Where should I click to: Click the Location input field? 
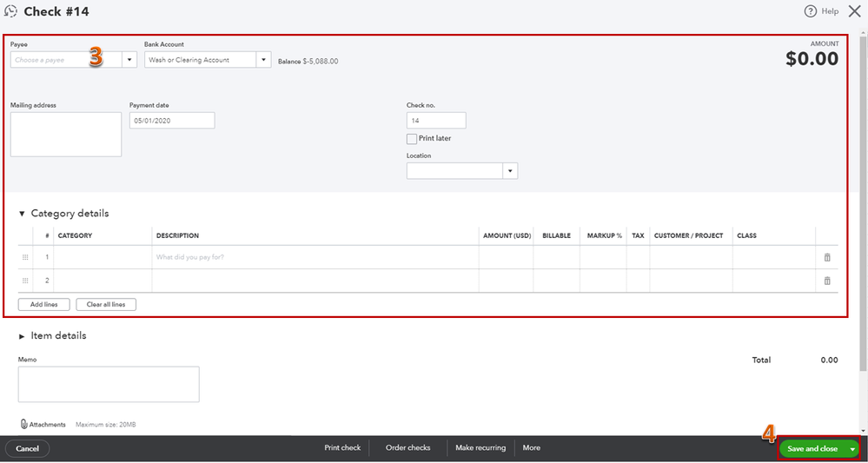click(455, 171)
